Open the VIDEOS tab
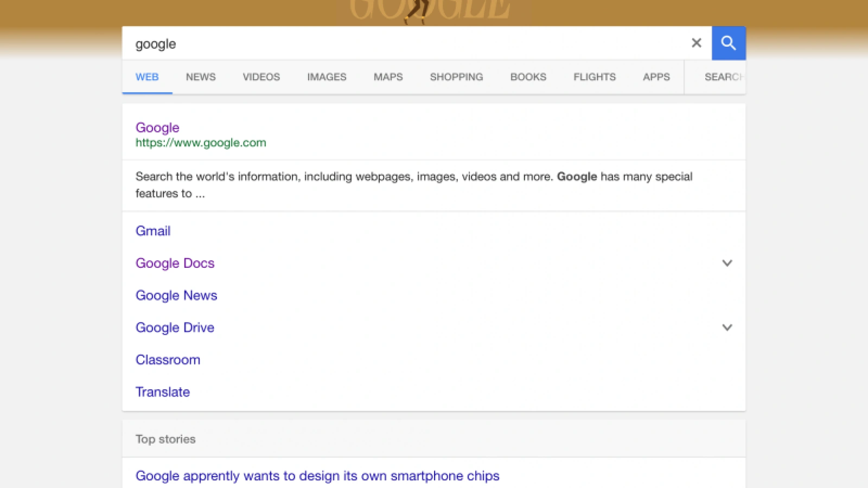This screenshot has width=868, height=488. pos(261,77)
